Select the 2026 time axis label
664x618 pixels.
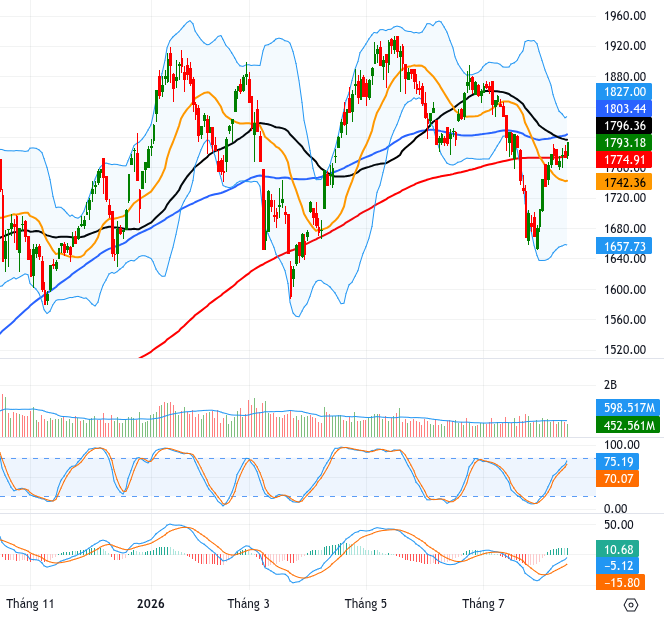pyautogui.click(x=151, y=603)
